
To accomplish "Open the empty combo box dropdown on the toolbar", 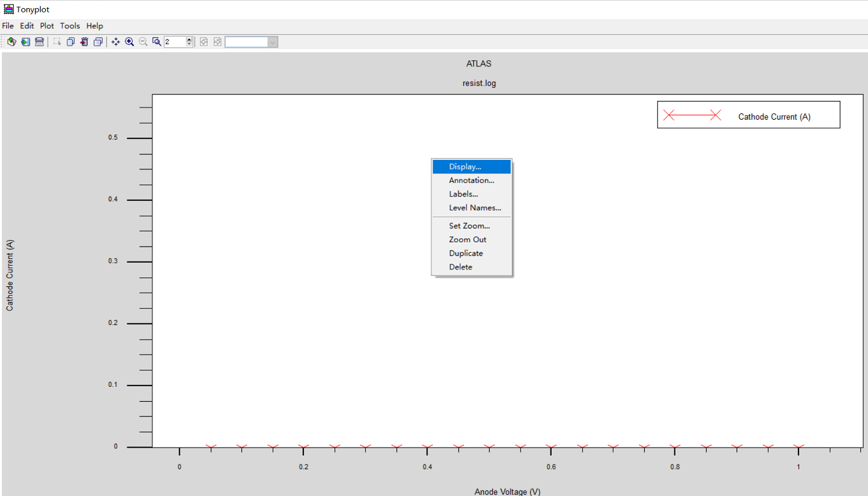I will (x=272, y=42).
